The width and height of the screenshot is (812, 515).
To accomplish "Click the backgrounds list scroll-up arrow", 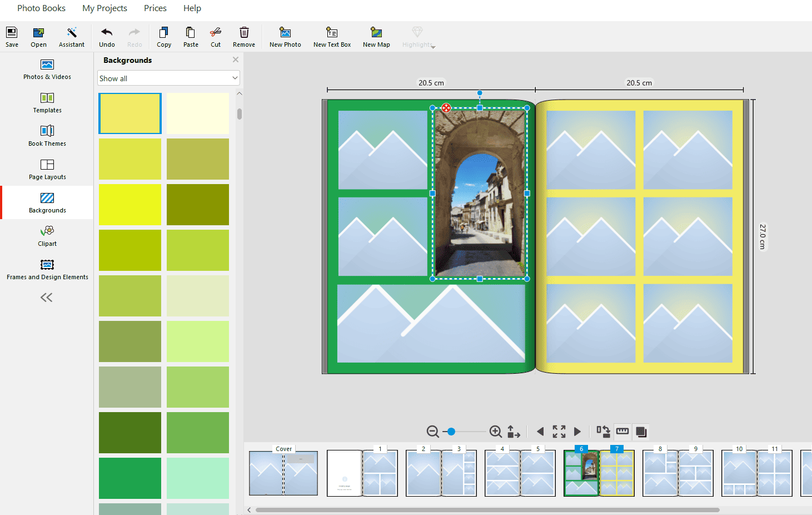I will (240, 93).
